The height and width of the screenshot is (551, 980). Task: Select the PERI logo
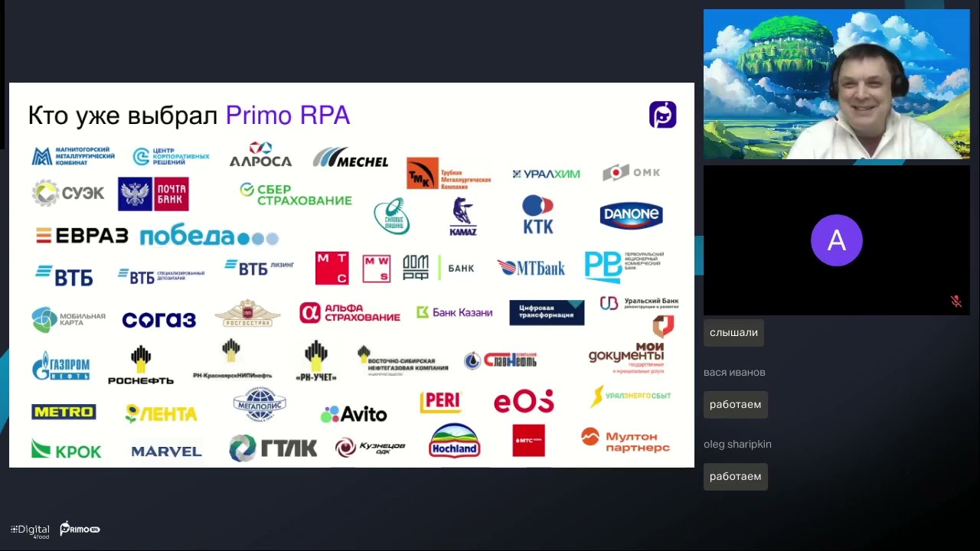(440, 402)
